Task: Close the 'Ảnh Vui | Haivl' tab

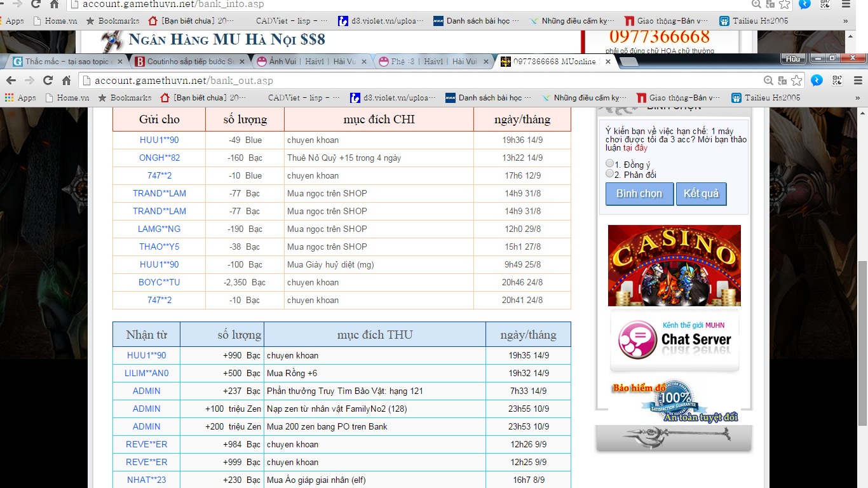Action: (364, 62)
